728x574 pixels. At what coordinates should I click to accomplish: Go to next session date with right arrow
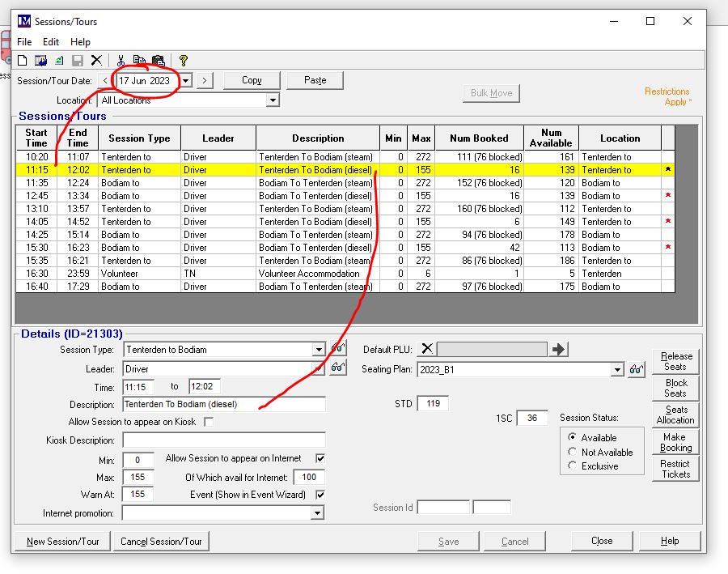coord(205,80)
